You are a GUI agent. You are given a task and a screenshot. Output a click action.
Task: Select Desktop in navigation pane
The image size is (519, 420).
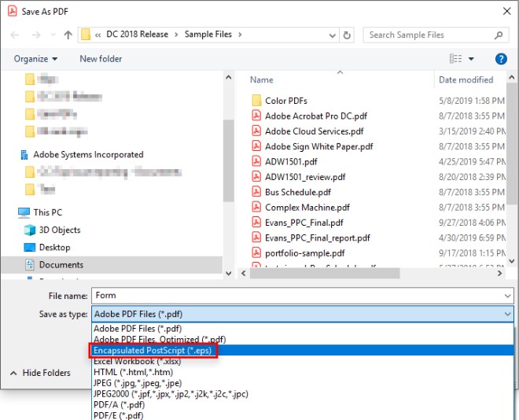click(x=54, y=247)
